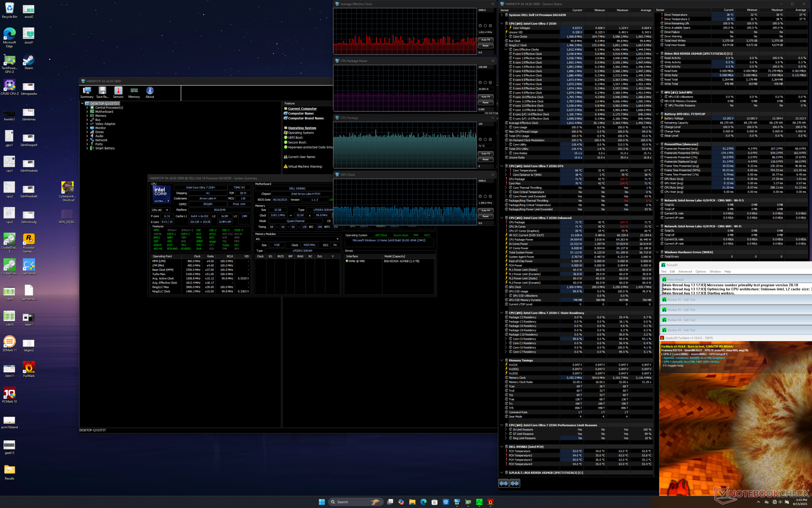Show hidden tray icons chevron
Viewport: 812px width, 508px height.
click(x=758, y=502)
